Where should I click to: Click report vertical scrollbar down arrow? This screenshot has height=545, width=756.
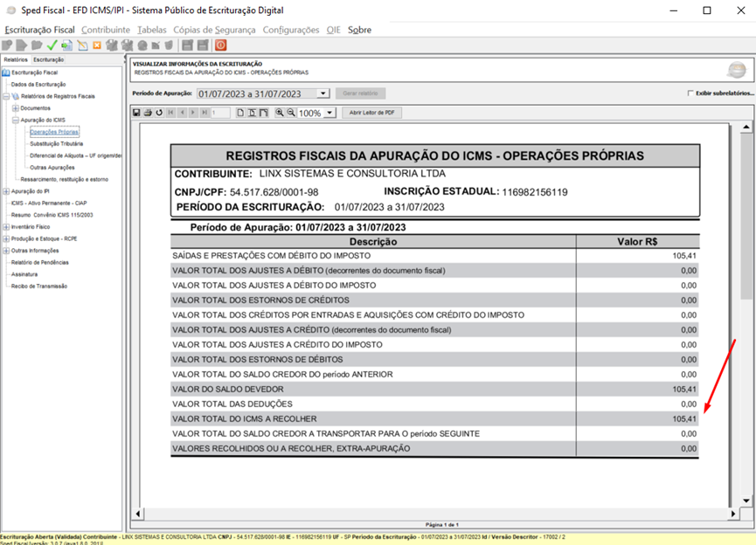(x=746, y=500)
